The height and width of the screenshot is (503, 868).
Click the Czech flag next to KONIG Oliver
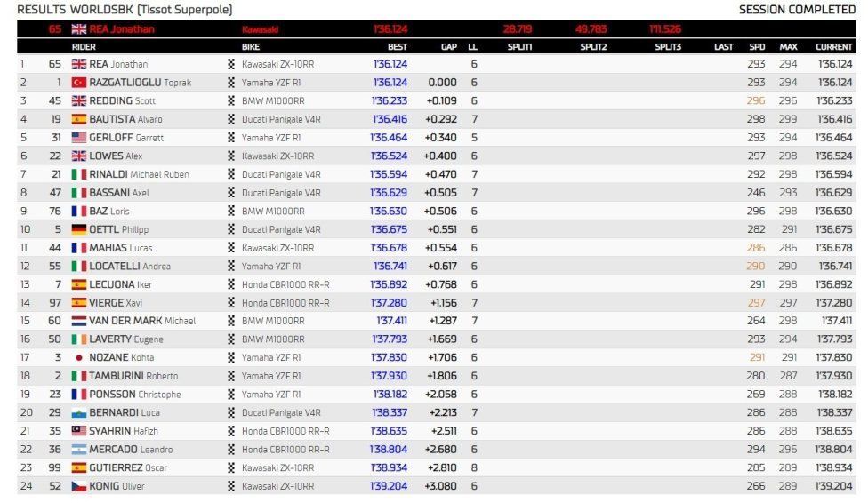[78, 486]
